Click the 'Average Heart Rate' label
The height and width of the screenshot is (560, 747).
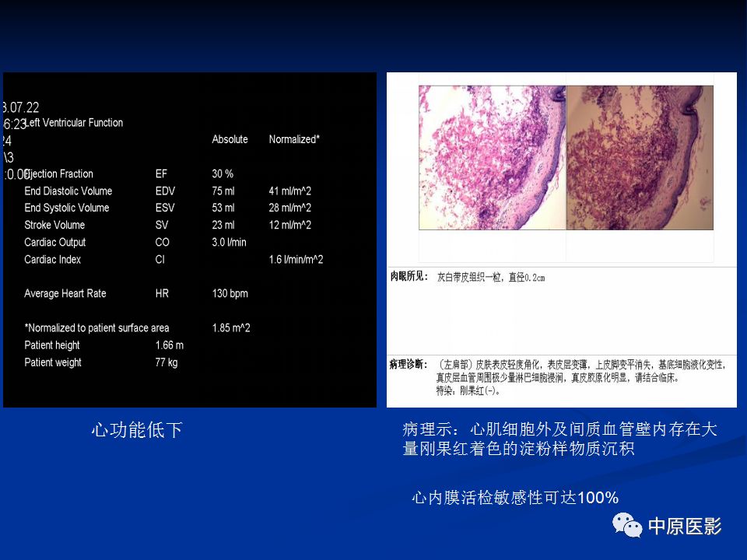65,294
